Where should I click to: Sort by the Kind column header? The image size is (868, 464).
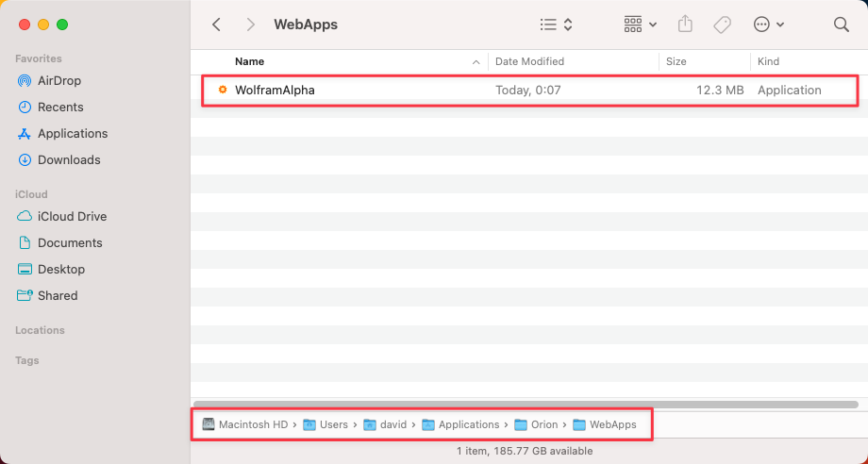(768, 61)
